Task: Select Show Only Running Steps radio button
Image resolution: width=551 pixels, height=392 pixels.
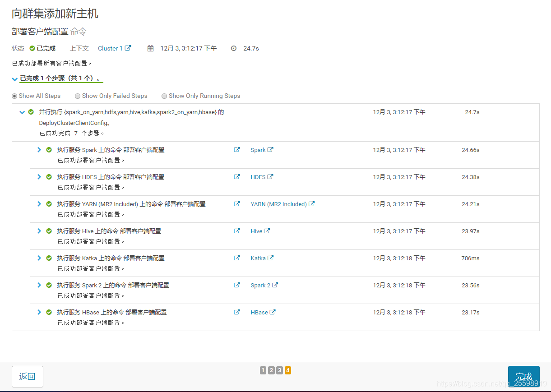Action: [164, 96]
